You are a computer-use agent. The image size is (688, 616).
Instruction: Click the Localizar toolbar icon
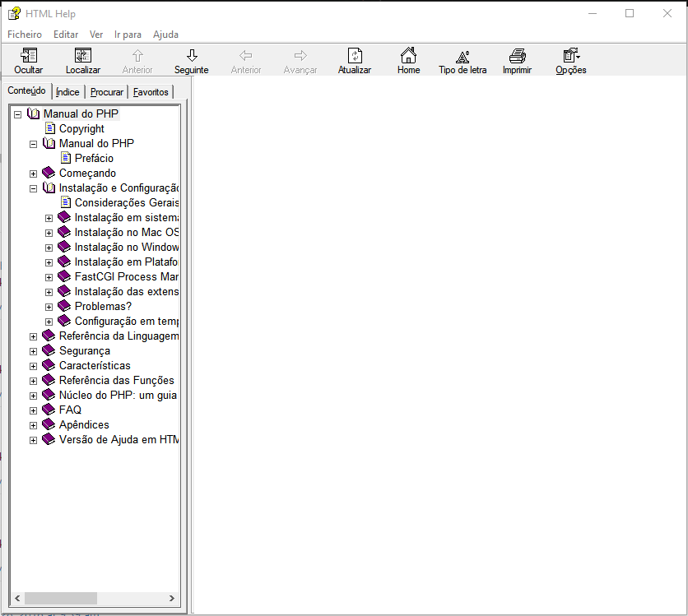(82, 56)
